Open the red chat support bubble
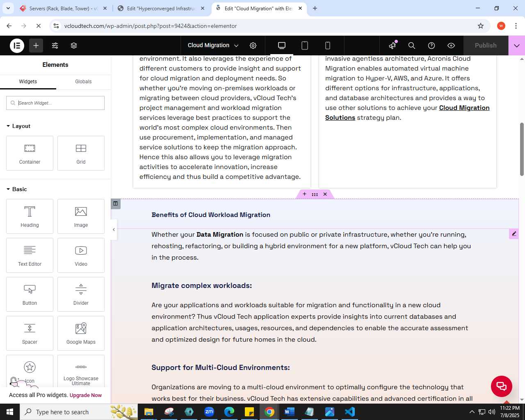This screenshot has width=525, height=420. [502, 386]
